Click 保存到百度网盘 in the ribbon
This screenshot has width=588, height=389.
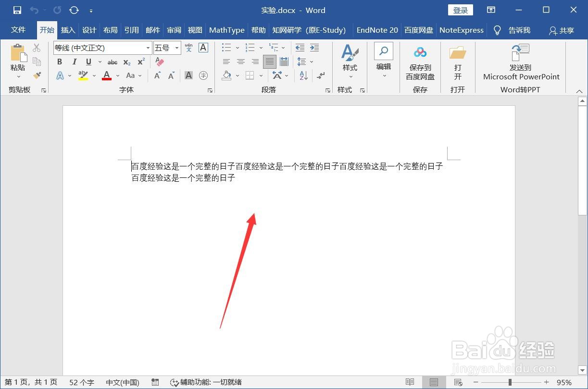coord(419,62)
